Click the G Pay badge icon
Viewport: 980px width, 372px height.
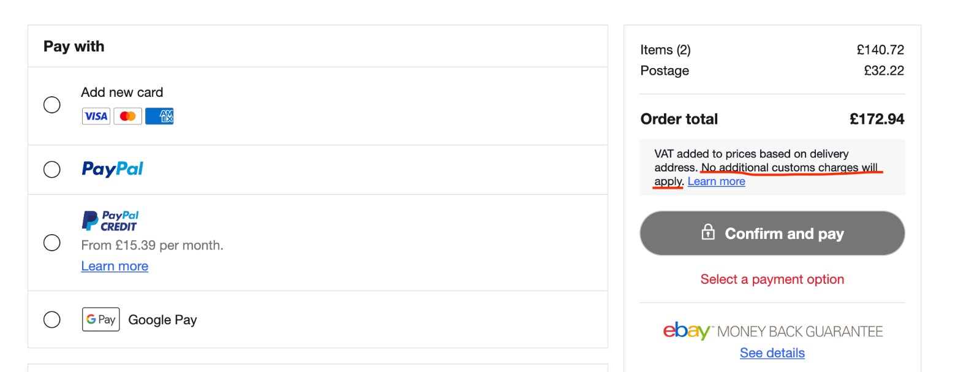tap(101, 319)
